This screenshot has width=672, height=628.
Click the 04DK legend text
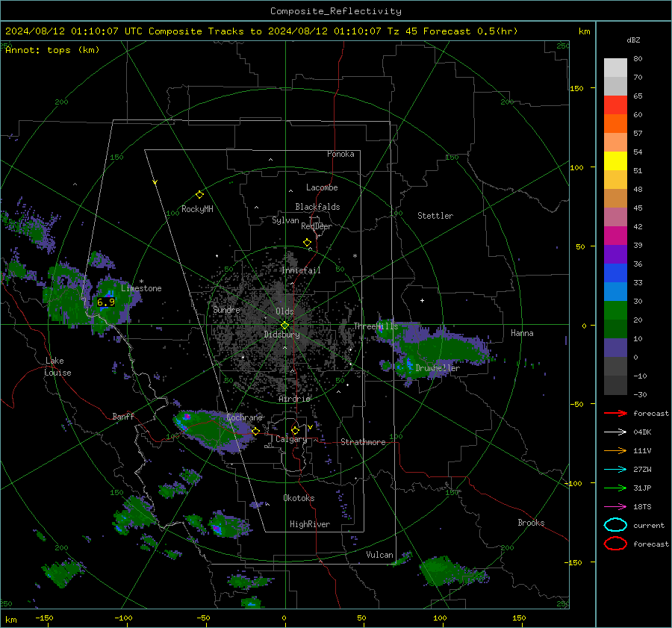click(x=642, y=432)
